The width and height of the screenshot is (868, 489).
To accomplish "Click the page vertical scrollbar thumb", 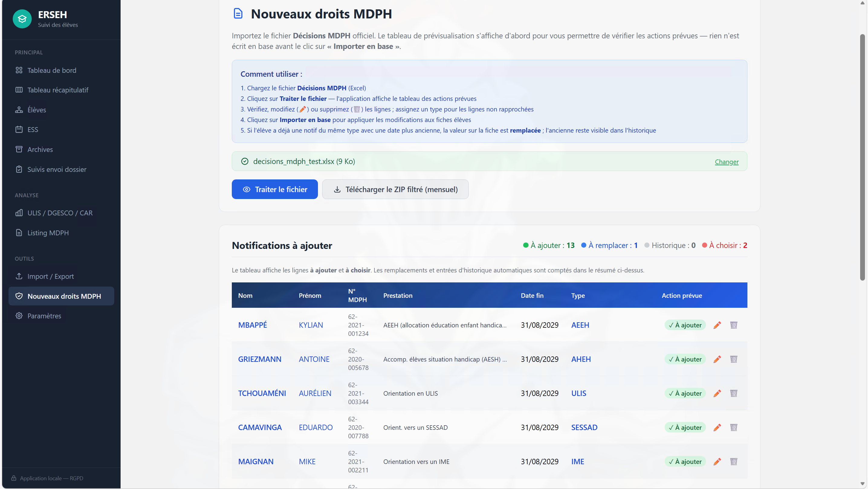I will tap(862, 157).
